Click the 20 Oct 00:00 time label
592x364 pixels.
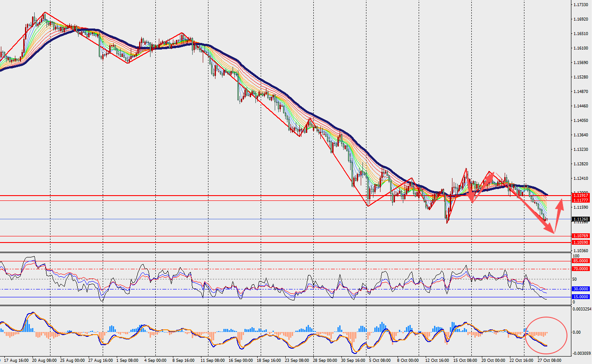[494, 360]
